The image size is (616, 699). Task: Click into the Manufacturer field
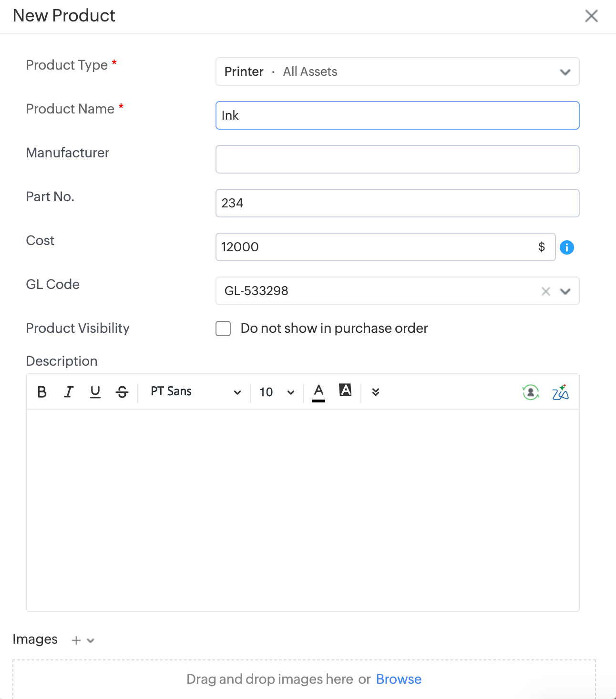tap(397, 159)
